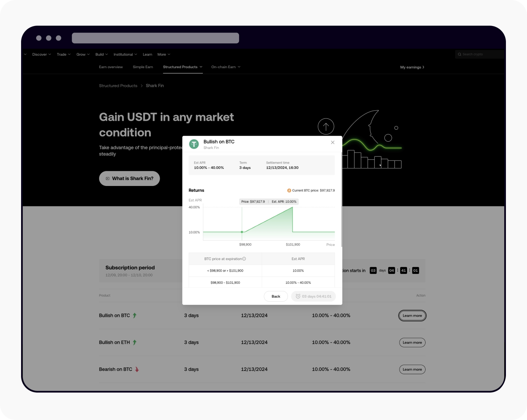Click the Back button in the dialog
Screen dimensions: 527x420
click(x=276, y=296)
